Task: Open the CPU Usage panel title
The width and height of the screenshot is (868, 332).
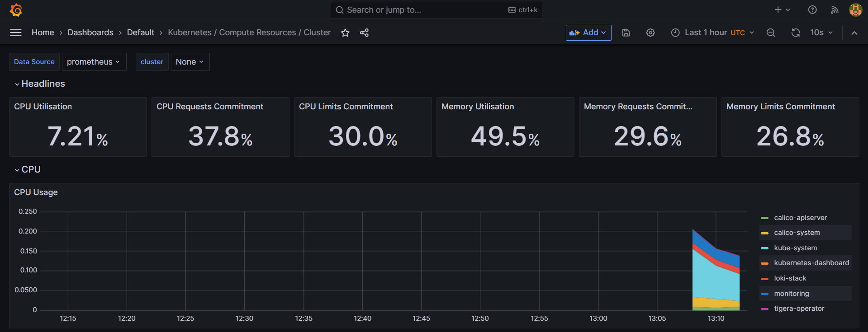Action: click(36, 192)
